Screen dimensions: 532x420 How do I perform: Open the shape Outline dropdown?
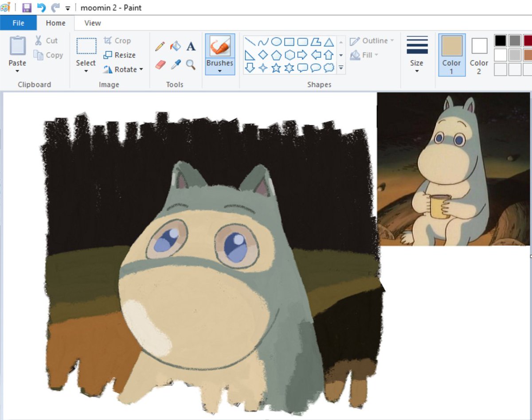(x=372, y=41)
